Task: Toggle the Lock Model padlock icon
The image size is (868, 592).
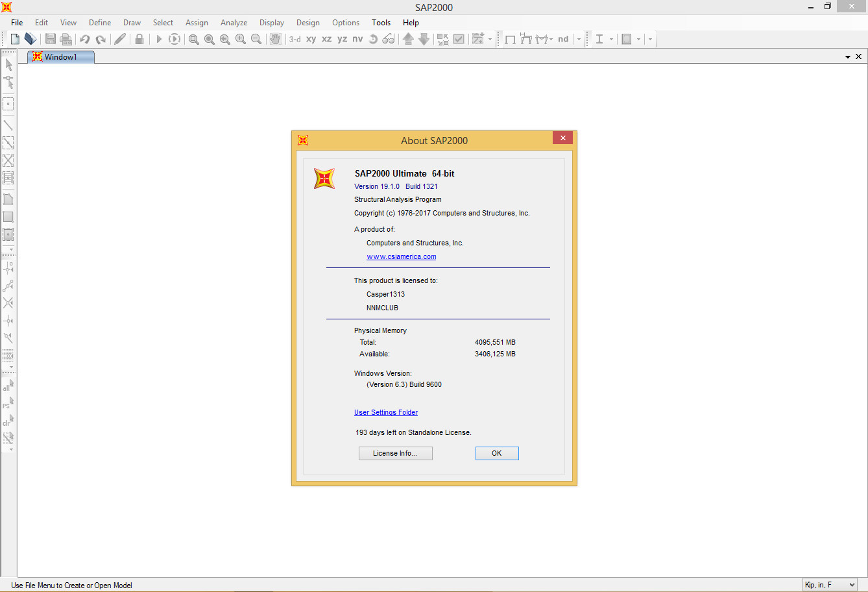Action: 139,39
